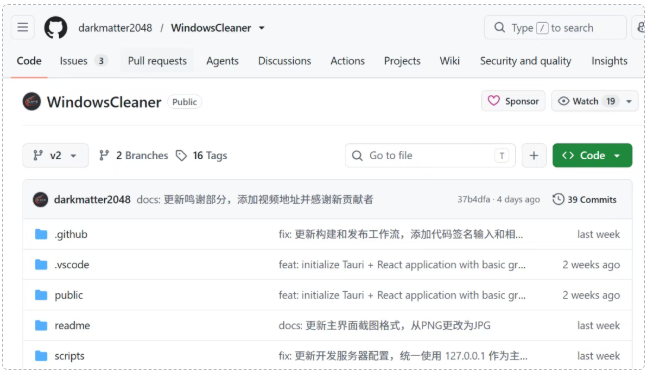Click the plus add file button
Screen dimensions: 650x374
coord(534,155)
